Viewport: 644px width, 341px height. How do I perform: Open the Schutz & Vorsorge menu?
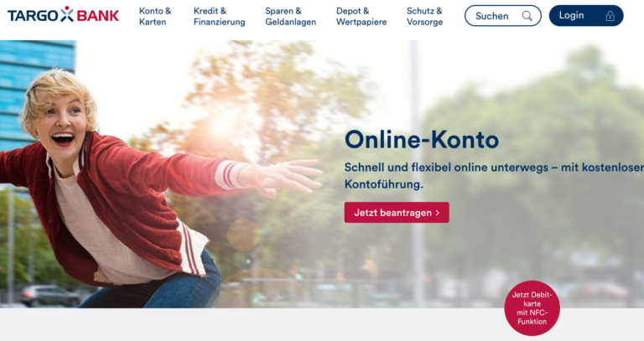[424, 17]
